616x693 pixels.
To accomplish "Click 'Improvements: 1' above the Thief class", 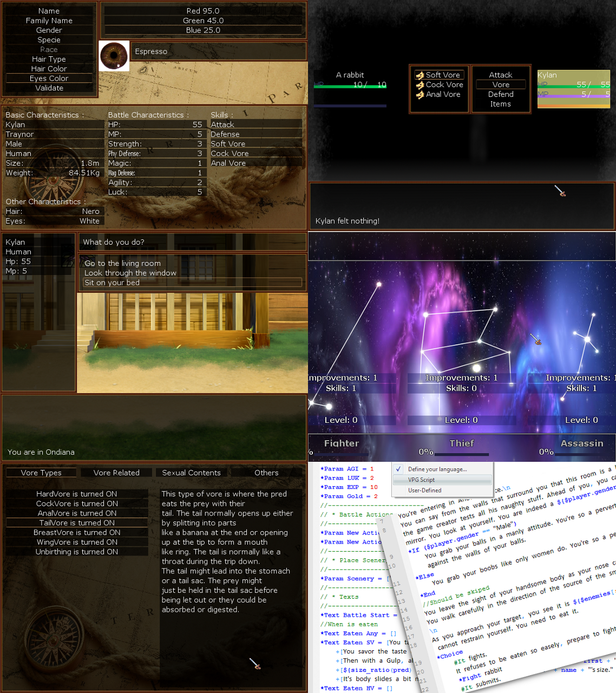I will tap(461, 378).
